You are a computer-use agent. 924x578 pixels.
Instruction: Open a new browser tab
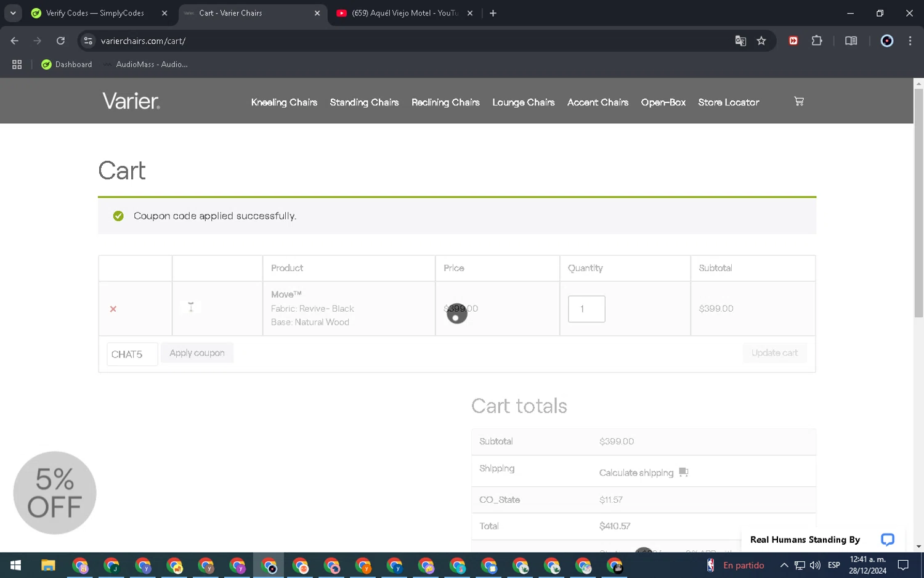click(493, 13)
